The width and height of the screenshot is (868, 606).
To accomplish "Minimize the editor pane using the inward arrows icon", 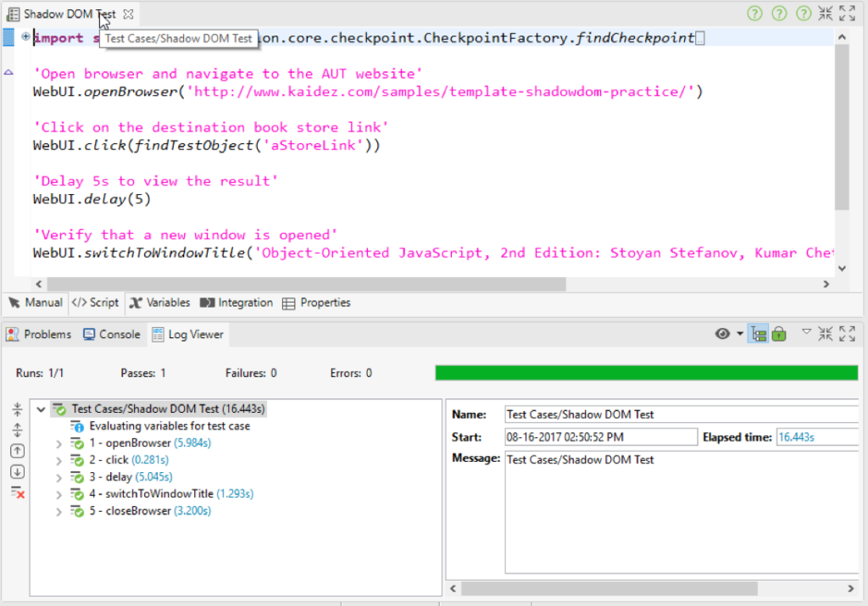I will [x=826, y=14].
